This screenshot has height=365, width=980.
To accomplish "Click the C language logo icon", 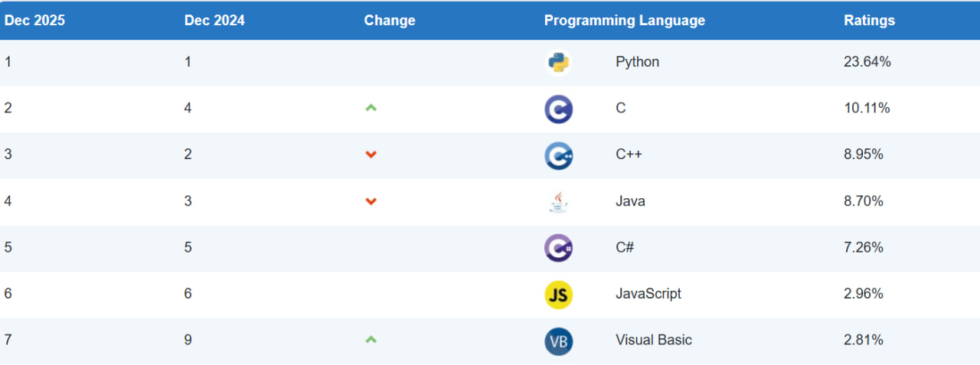I will click(558, 109).
